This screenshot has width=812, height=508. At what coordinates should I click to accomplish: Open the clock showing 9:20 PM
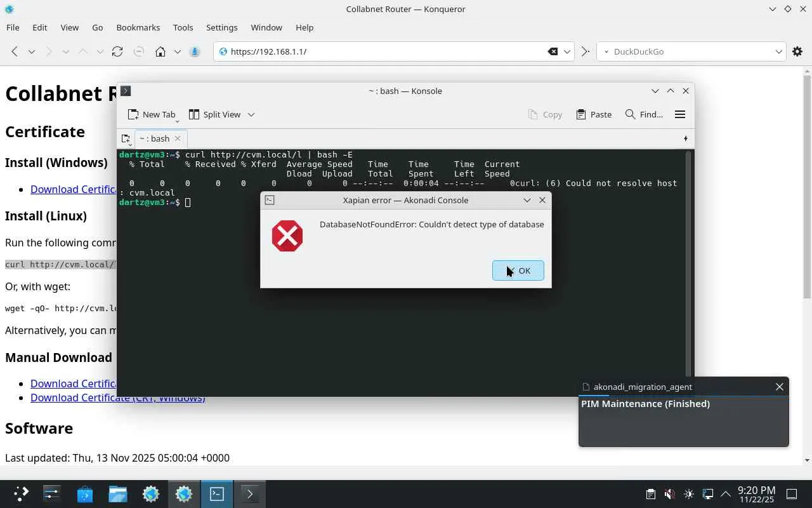(x=756, y=494)
